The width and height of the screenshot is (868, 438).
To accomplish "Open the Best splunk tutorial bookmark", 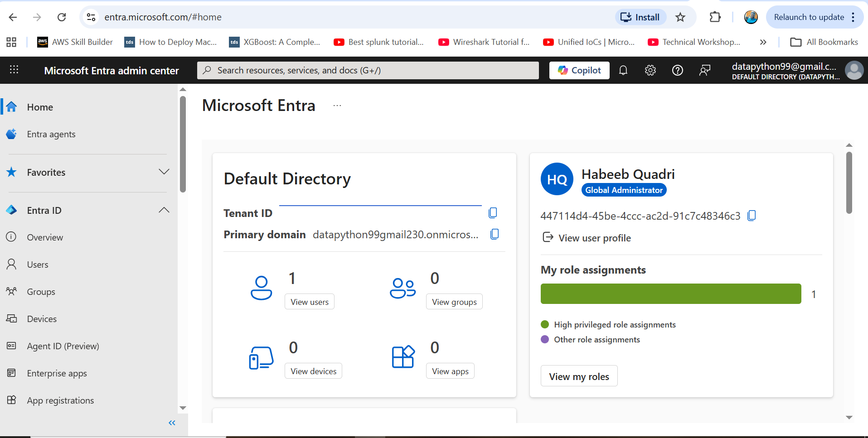I will click(379, 42).
